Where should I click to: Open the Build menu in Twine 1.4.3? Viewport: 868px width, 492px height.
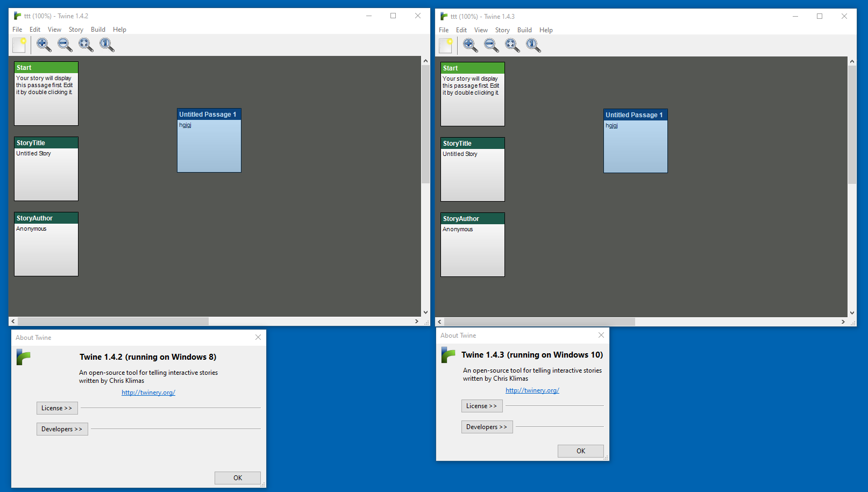524,30
